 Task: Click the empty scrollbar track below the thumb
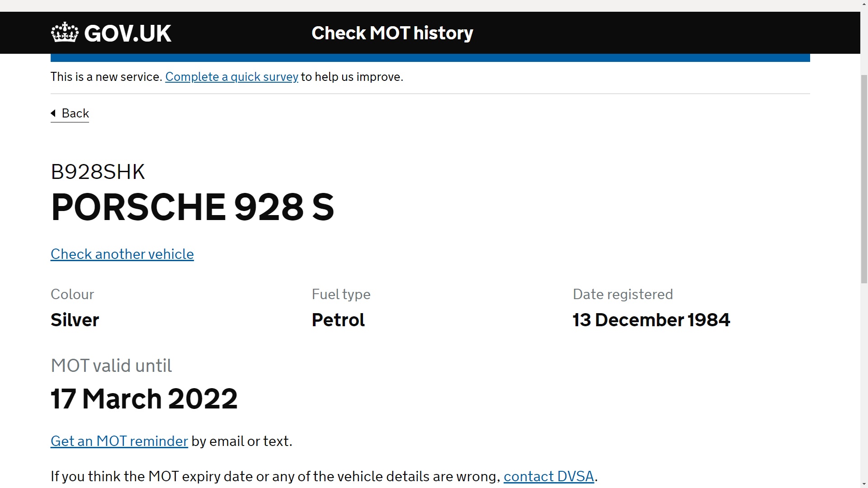pyautogui.click(x=864, y=382)
